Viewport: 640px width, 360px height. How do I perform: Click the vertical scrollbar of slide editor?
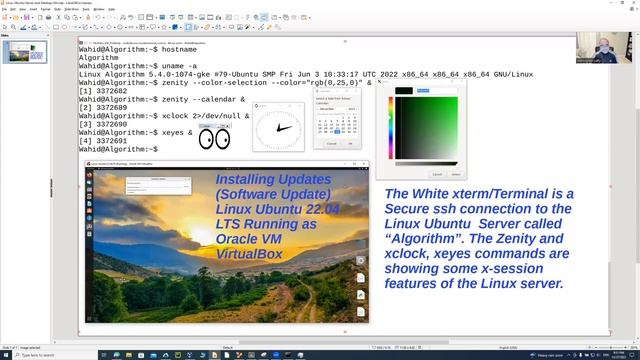click(x=637, y=186)
